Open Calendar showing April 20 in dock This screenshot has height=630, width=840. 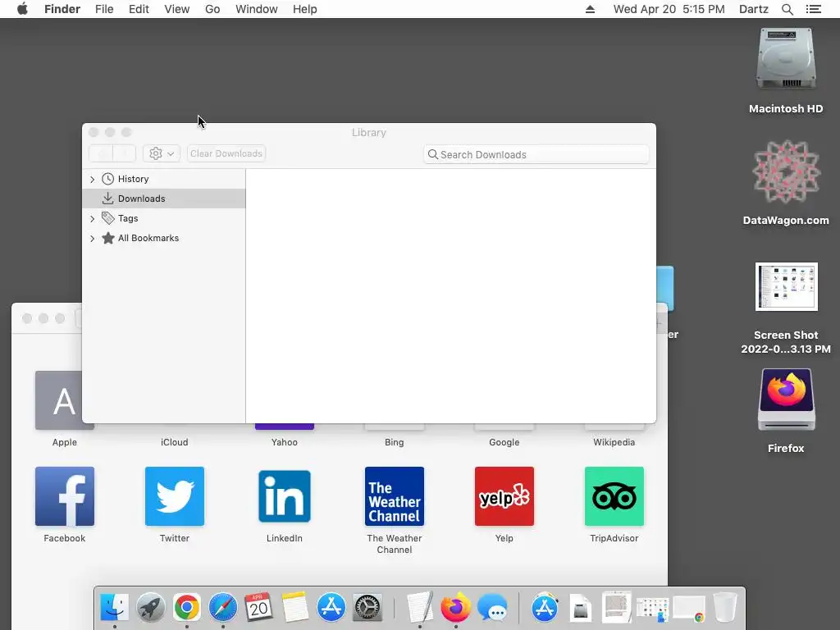(x=258, y=608)
